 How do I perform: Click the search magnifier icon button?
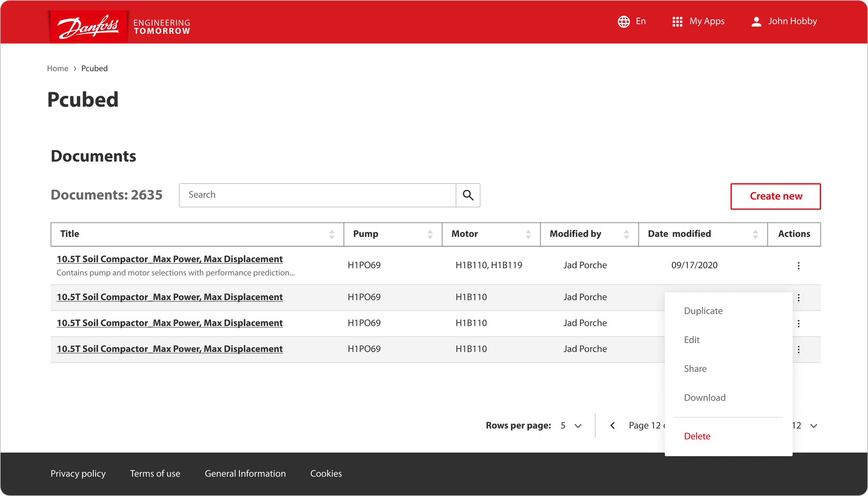[468, 195]
